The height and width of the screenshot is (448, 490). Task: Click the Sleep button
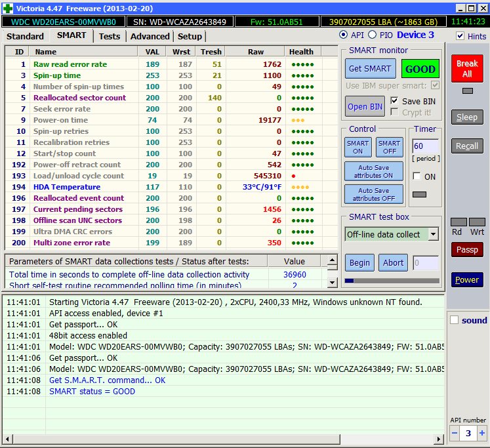click(467, 117)
